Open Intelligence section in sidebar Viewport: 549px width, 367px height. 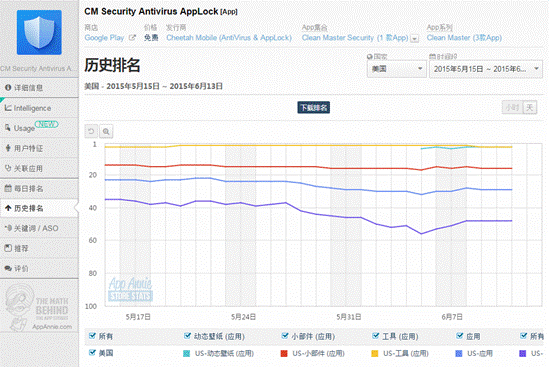(39, 108)
